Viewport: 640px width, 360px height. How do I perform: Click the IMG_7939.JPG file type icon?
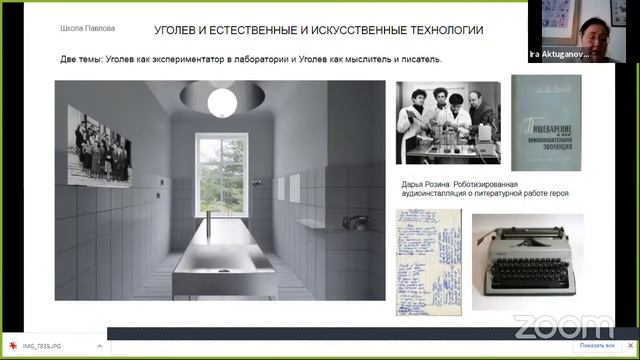click(13, 346)
